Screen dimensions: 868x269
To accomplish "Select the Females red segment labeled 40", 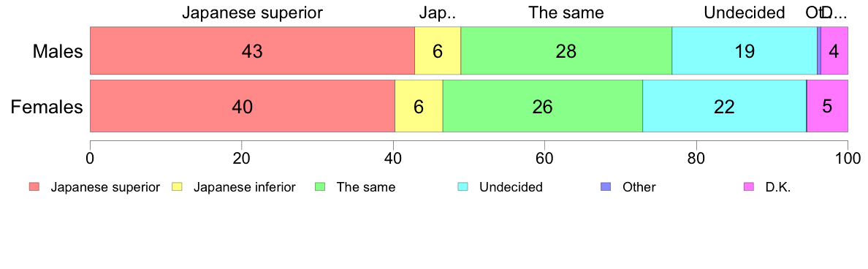I will (x=243, y=106).
